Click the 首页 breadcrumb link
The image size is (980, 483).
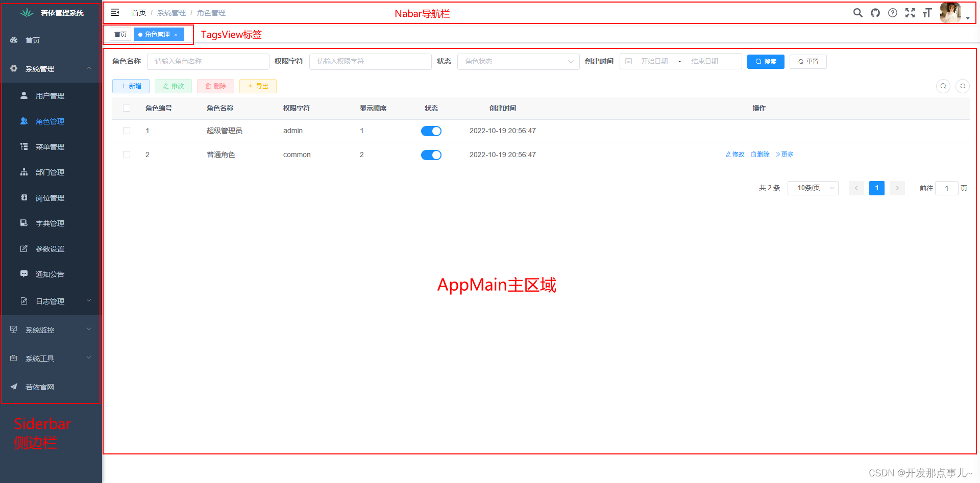pos(139,13)
